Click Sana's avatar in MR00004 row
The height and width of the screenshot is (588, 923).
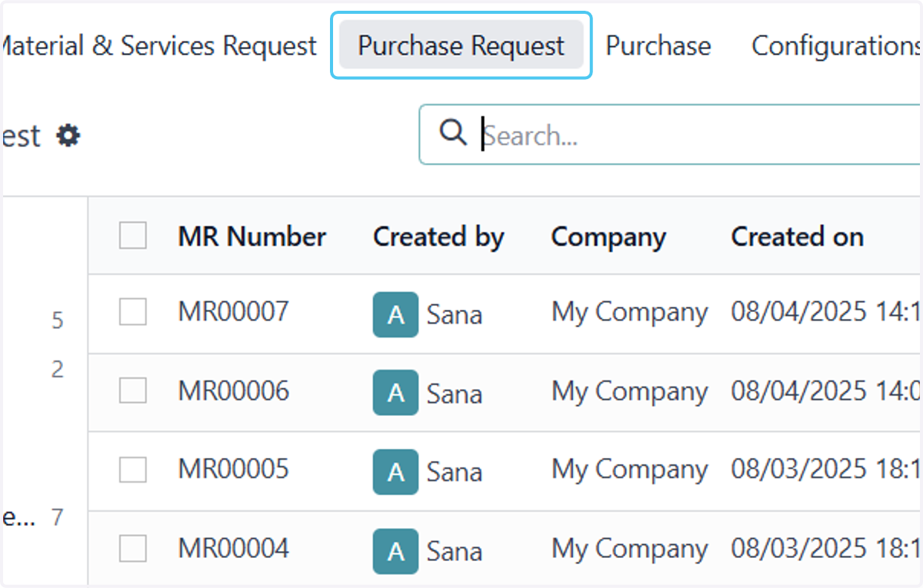click(x=395, y=551)
